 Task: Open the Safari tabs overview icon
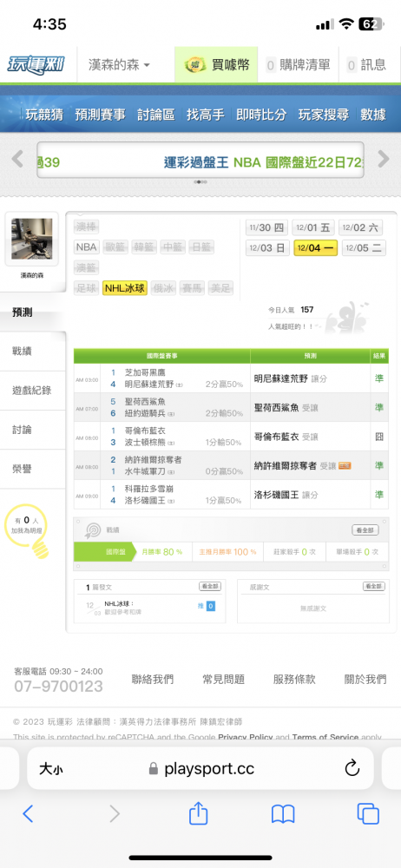[368, 813]
